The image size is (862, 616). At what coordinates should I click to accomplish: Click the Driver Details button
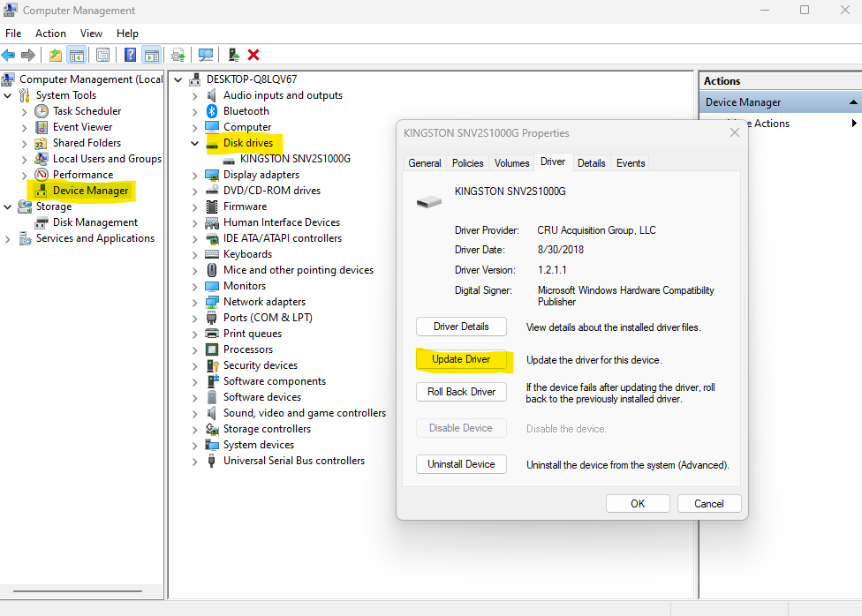(x=461, y=327)
